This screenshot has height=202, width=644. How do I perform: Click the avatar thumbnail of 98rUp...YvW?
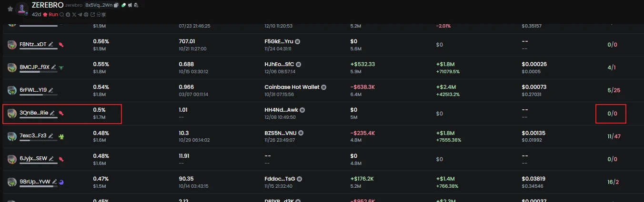[12, 182]
